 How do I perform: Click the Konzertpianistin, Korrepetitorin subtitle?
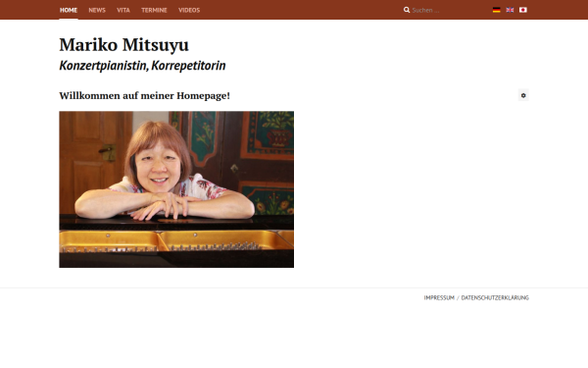[x=142, y=66]
